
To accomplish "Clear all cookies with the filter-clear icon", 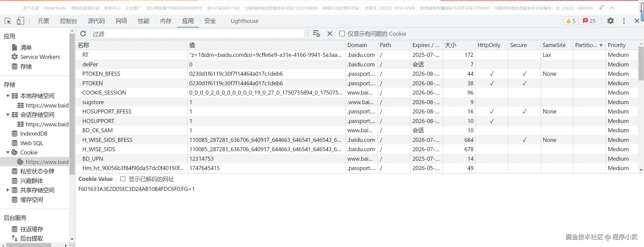I will [x=316, y=33].
